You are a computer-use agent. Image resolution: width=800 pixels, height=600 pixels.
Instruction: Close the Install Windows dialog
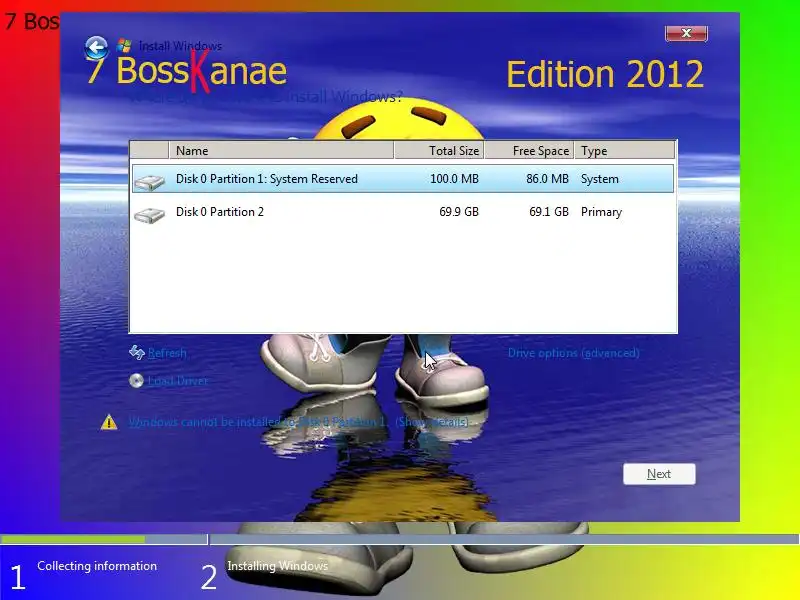tap(686, 33)
